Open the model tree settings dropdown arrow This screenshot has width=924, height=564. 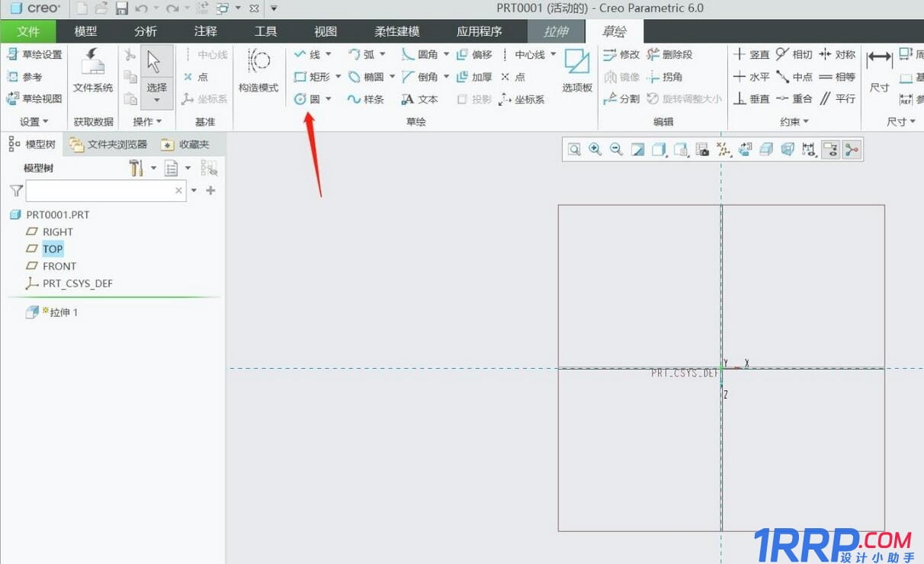coord(153,168)
